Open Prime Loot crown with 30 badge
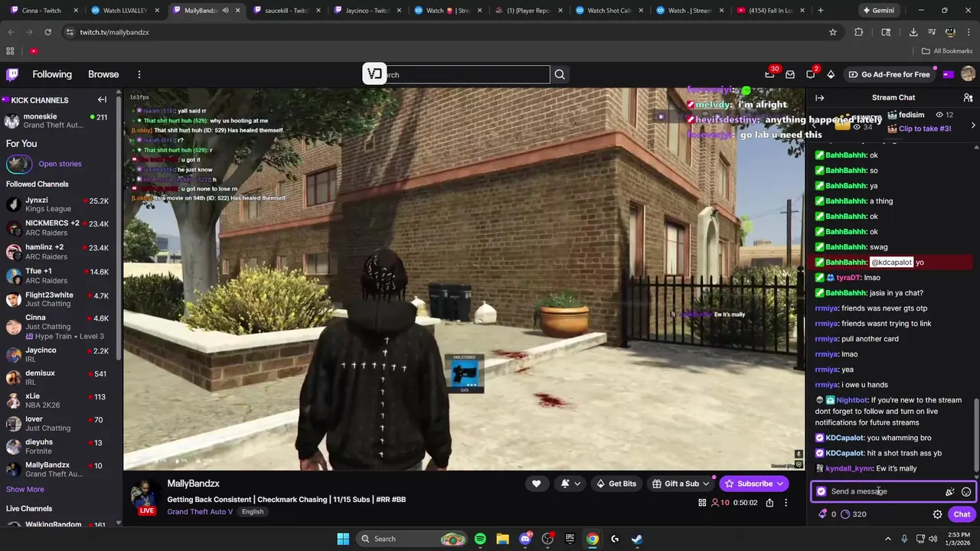This screenshot has width=980, height=551. point(769,74)
